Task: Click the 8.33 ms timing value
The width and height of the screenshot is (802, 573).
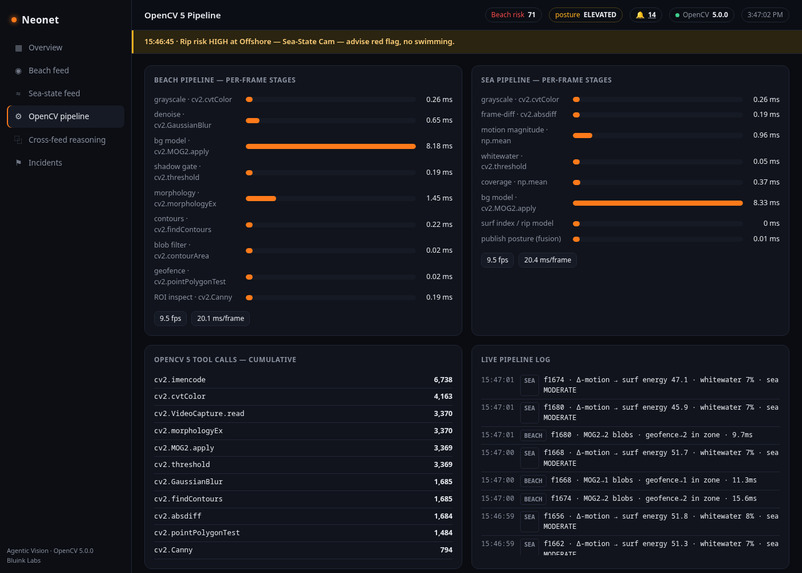Action: coord(766,203)
